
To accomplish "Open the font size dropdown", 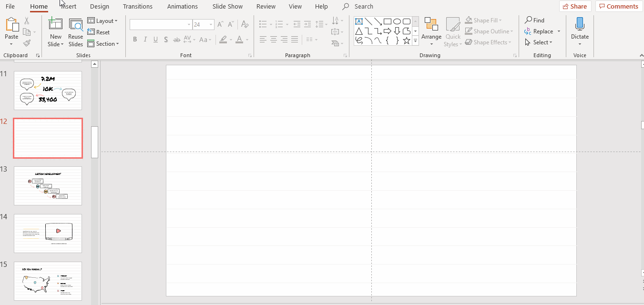I will 210,25.
